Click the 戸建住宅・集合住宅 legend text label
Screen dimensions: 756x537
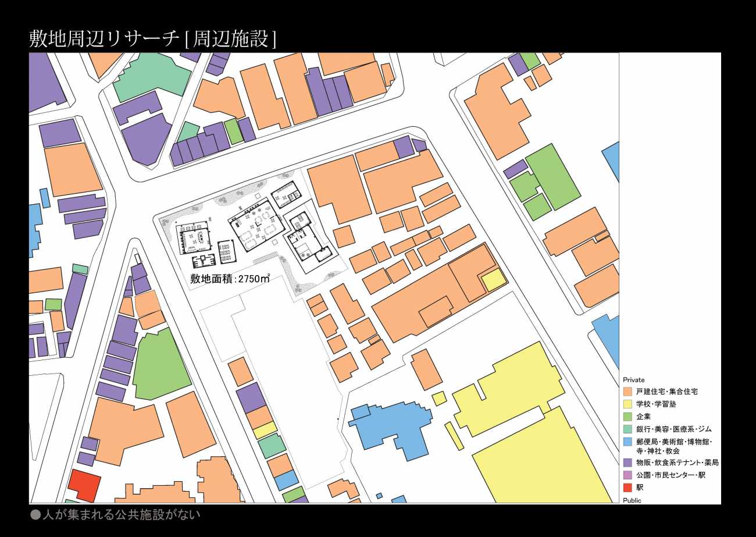(x=666, y=392)
